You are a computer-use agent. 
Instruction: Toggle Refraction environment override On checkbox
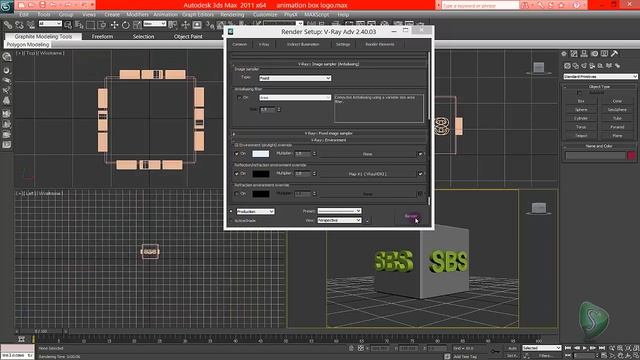pos(237,193)
